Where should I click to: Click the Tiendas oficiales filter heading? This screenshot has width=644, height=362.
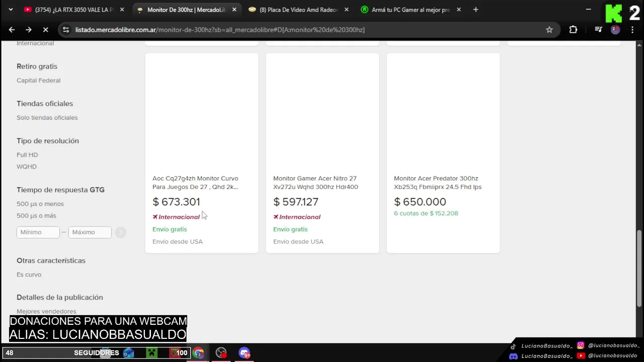[x=45, y=104]
